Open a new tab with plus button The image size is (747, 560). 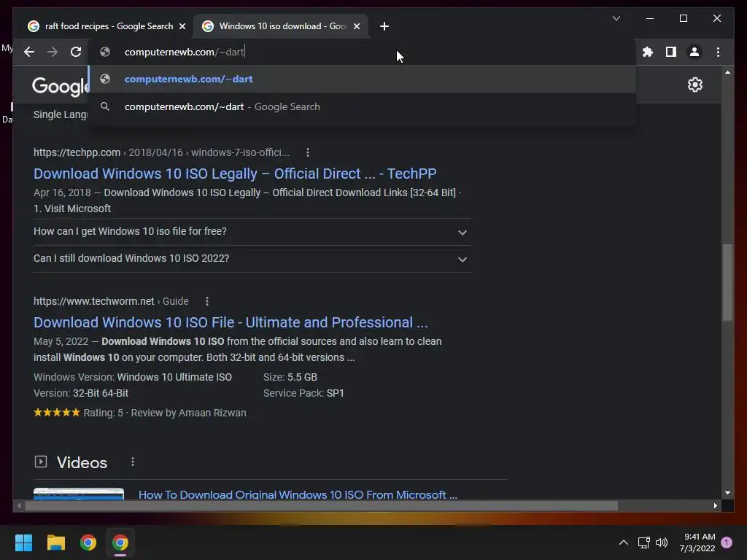(x=384, y=26)
